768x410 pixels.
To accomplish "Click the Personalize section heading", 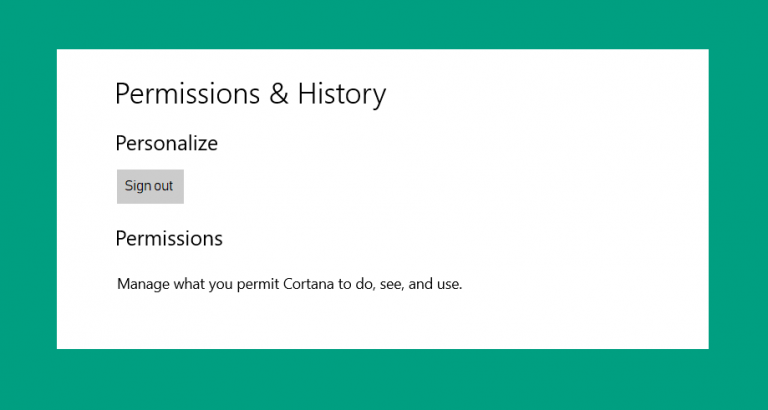I will point(167,144).
